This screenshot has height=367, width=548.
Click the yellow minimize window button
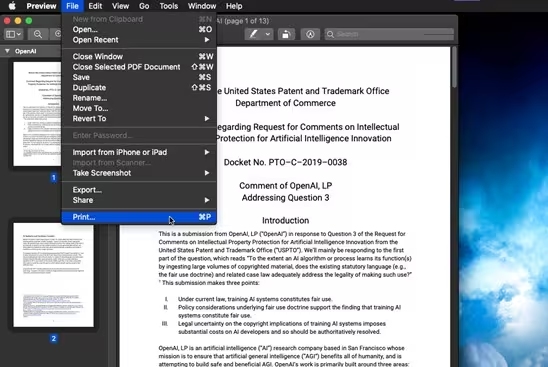pyautogui.click(x=18, y=21)
